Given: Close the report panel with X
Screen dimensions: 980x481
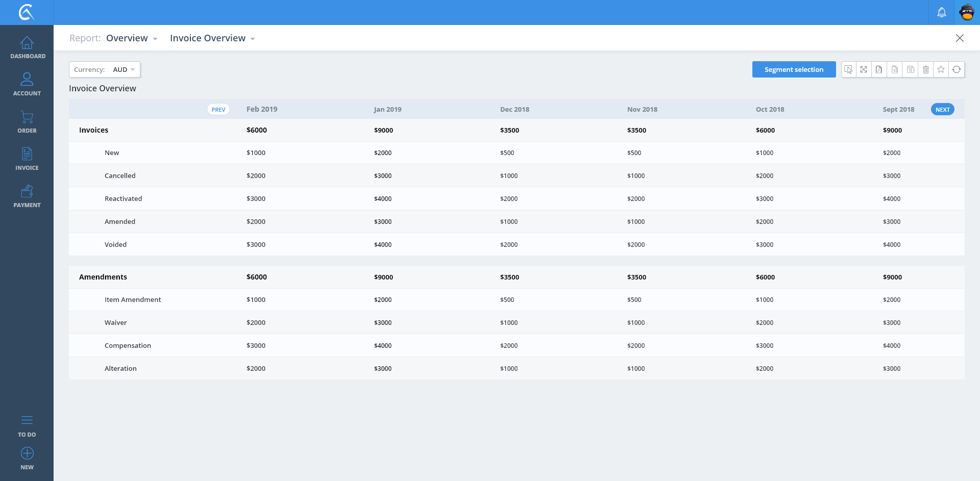Looking at the screenshot, I should click(x=960, y=38).
